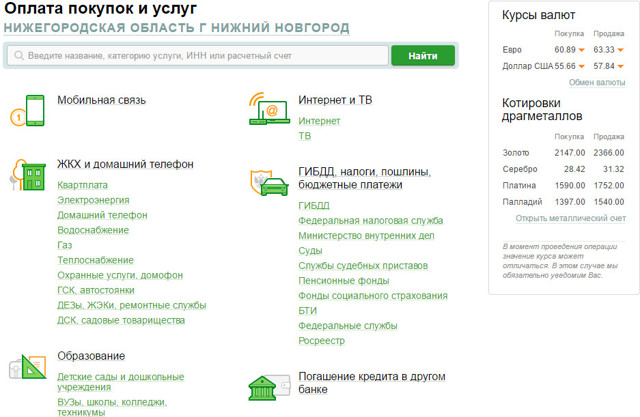Open the Квартплата link

click(82, 185)
